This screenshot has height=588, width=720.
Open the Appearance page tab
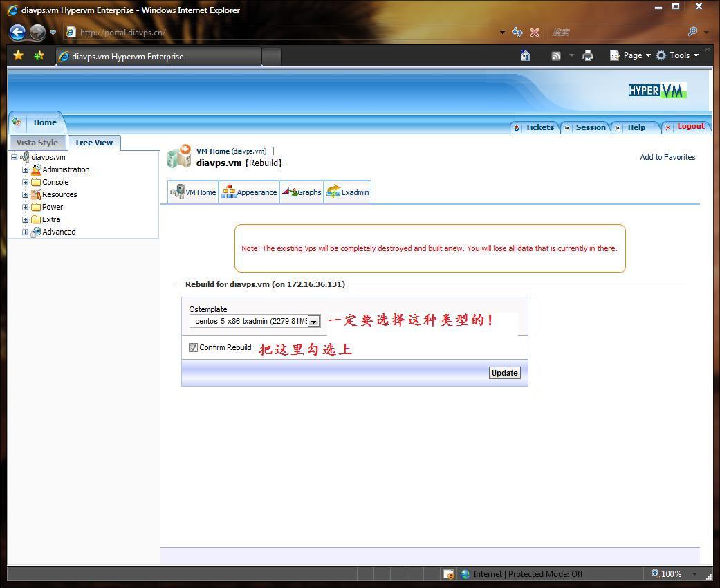(x=249, y=192)
